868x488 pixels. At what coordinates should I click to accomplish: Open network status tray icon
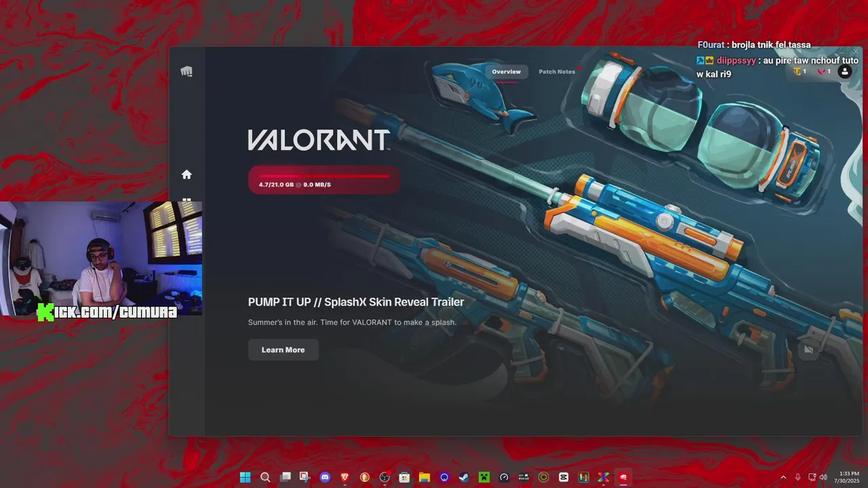coord(812,477)
